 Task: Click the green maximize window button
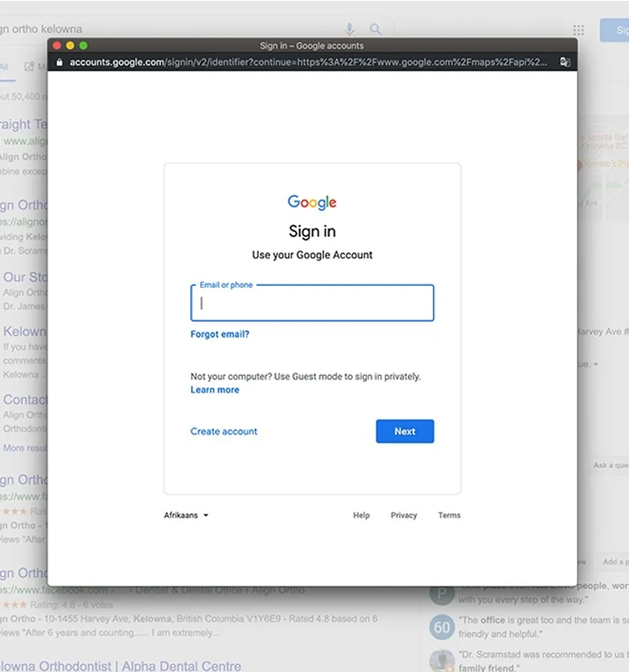(84, 45)
